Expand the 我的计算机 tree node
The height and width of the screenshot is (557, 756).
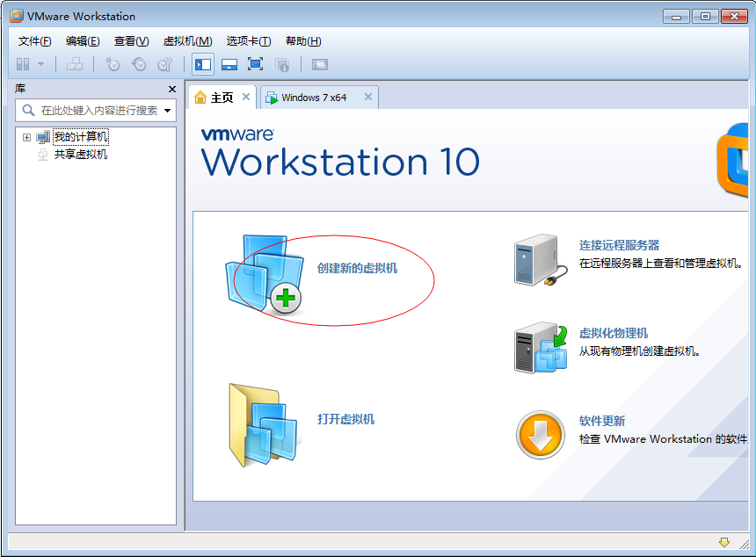(x=26, y=137)
